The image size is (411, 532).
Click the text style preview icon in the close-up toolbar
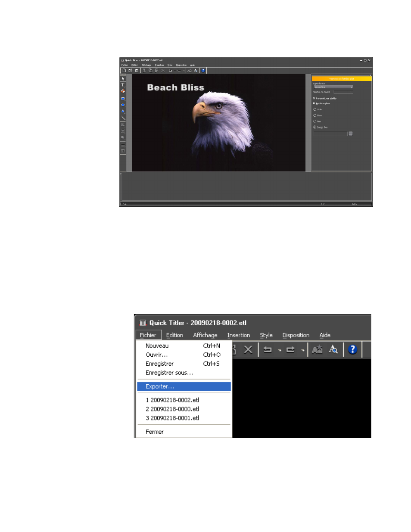click(318, 349)
